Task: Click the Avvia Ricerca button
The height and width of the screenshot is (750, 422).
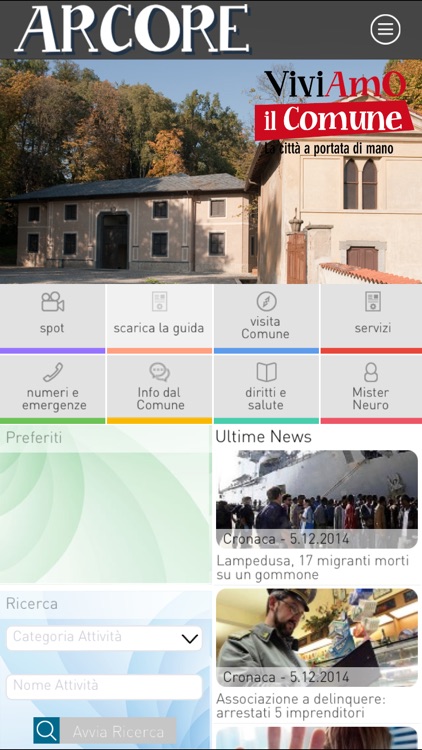Action: 105,730
